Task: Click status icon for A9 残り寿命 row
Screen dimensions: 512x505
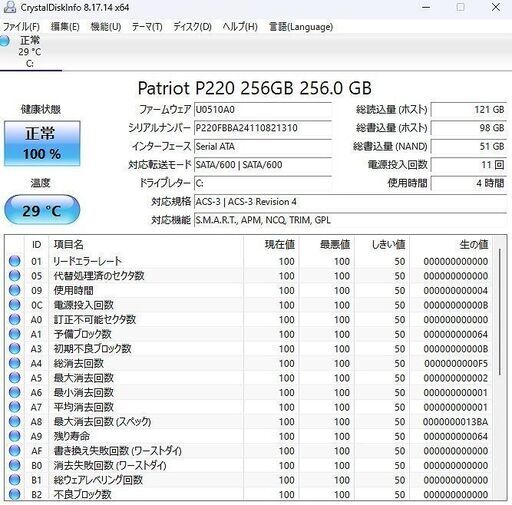Action: point(14,436)
